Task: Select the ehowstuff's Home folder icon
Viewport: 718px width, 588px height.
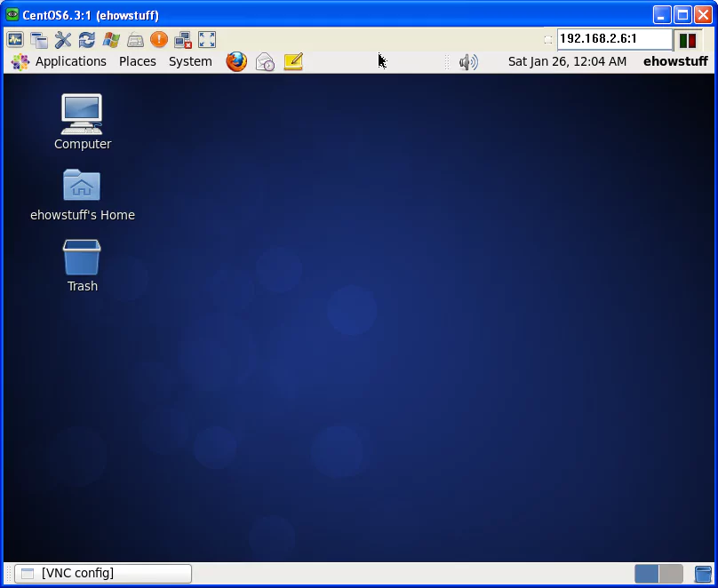Action: [x=83, y=195]
